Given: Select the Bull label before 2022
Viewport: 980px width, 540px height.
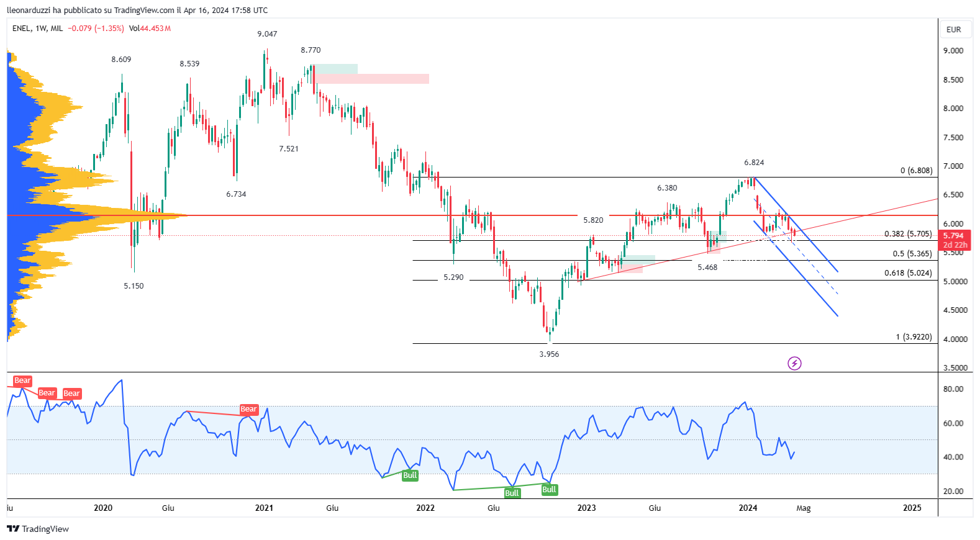Looking at the screenshot, I should click(x=410, y=475).
